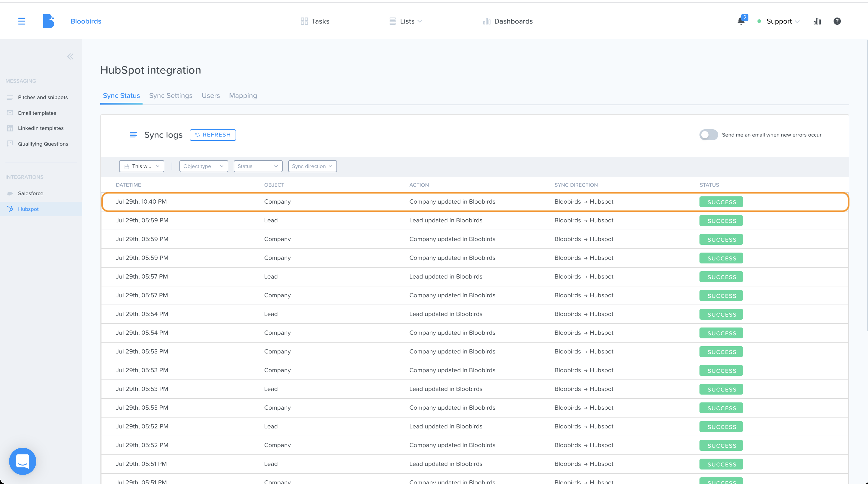Switch to the Mapping tab
The width and height of the screenshot is (868, 484).
tap(243, 96)
